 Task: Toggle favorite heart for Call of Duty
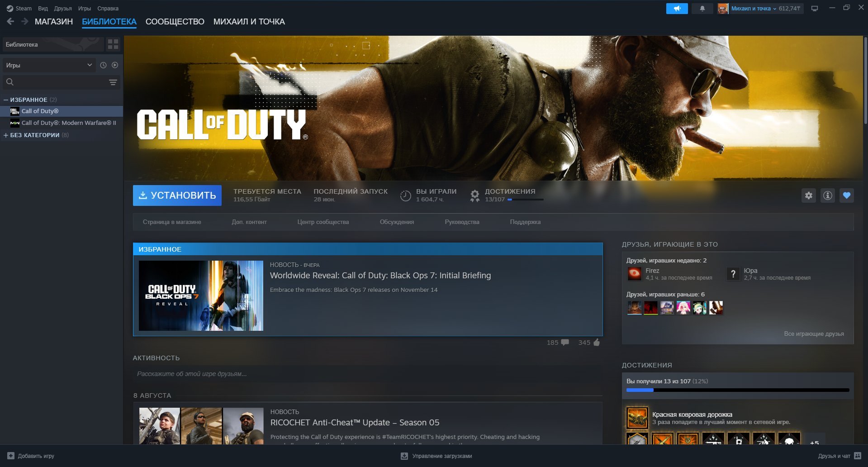pyautogui.click(x=846, y=195)
